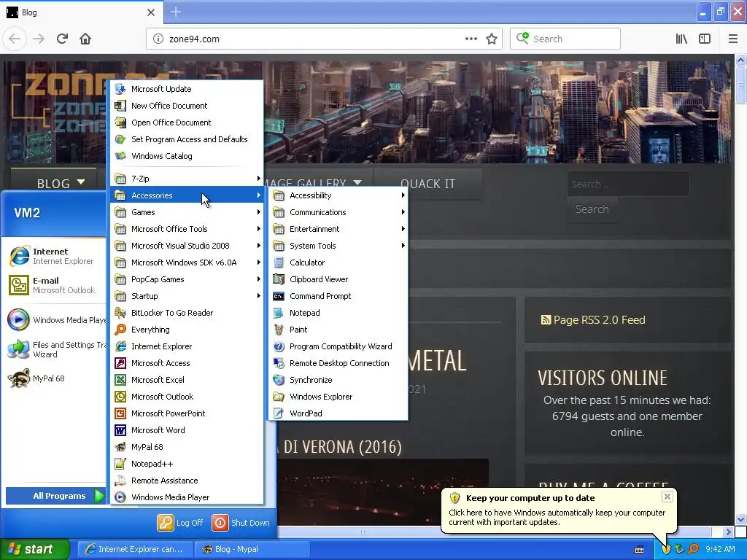Select the Communications folder
Viewport: 747px width, 560px height.
pyautogui.click(x=338, y=212)
